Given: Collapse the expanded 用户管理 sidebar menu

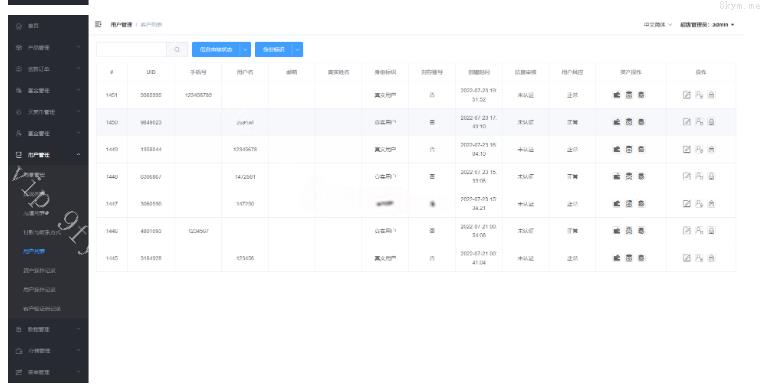Looking at the screenshot, I should [x=48, y=155].
